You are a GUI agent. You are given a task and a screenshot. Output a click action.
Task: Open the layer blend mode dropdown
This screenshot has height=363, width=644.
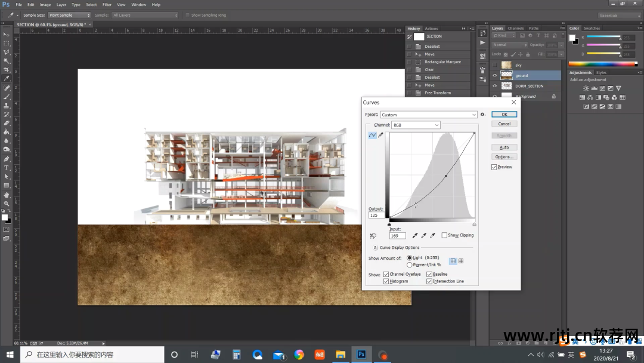509,45
